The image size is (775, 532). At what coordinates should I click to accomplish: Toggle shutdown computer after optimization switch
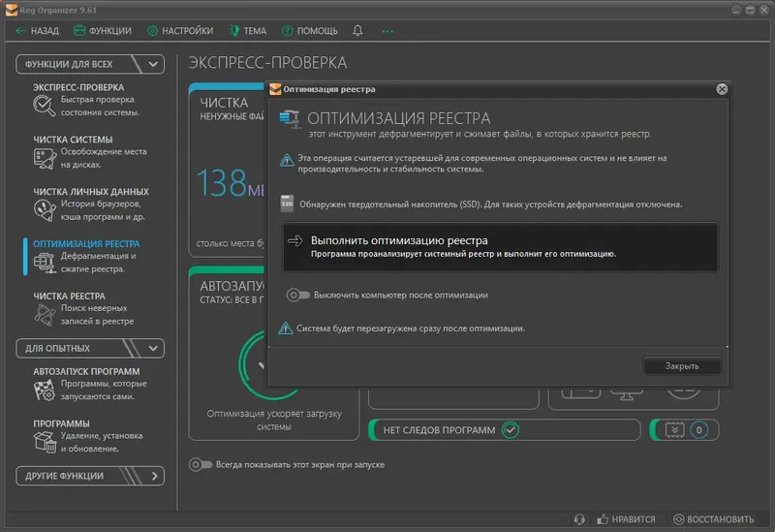click(298, 296)
